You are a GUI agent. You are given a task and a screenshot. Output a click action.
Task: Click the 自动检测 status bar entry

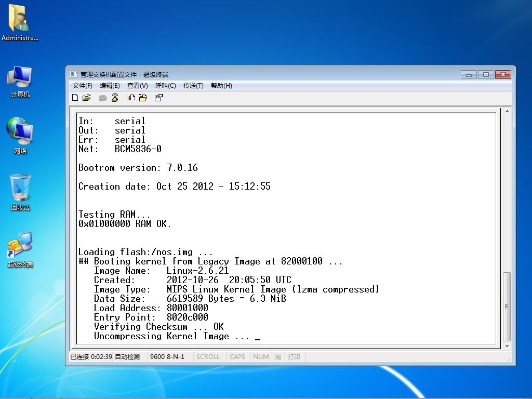(x=128, y=356)
